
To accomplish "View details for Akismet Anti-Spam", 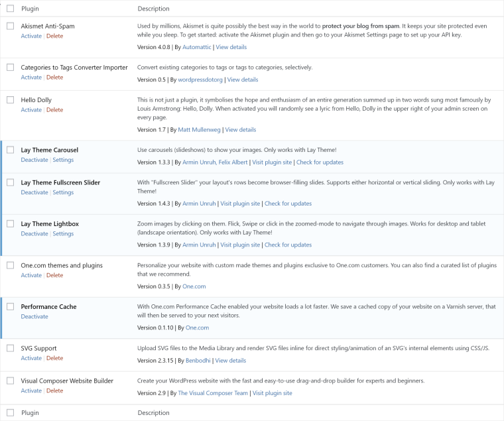I will 231,47.
